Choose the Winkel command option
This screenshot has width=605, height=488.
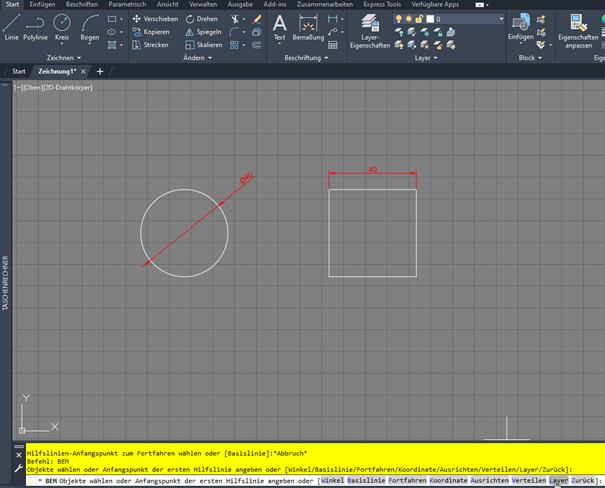click(x=332, y=480)
